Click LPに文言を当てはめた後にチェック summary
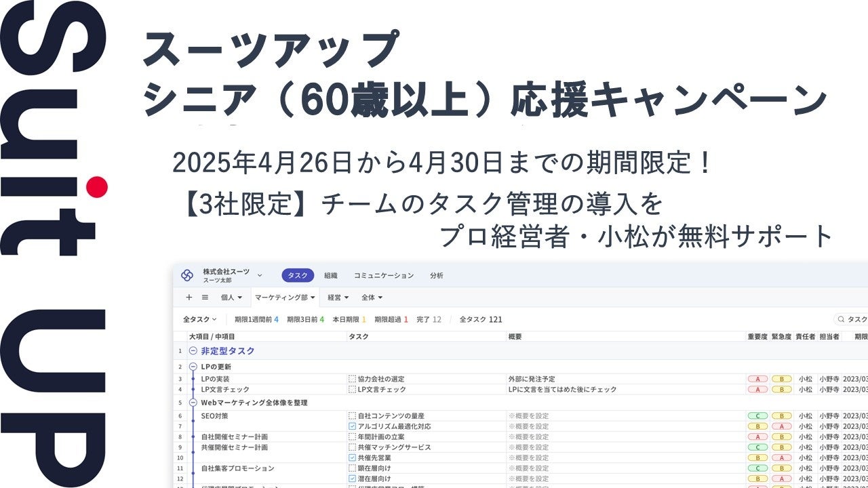Screen dimensions: 868x488 pos(562,390)
